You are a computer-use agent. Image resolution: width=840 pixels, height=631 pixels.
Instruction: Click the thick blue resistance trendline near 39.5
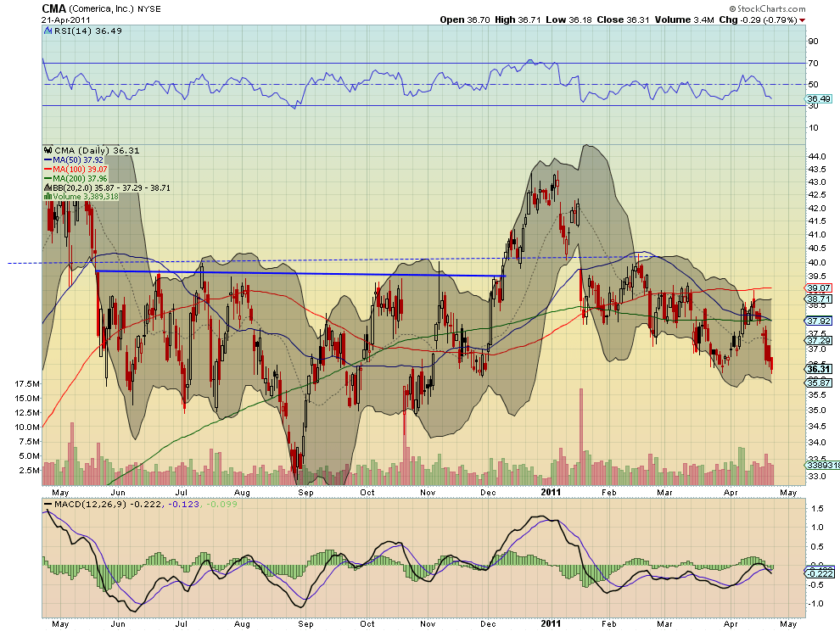[x=300, y=274]
